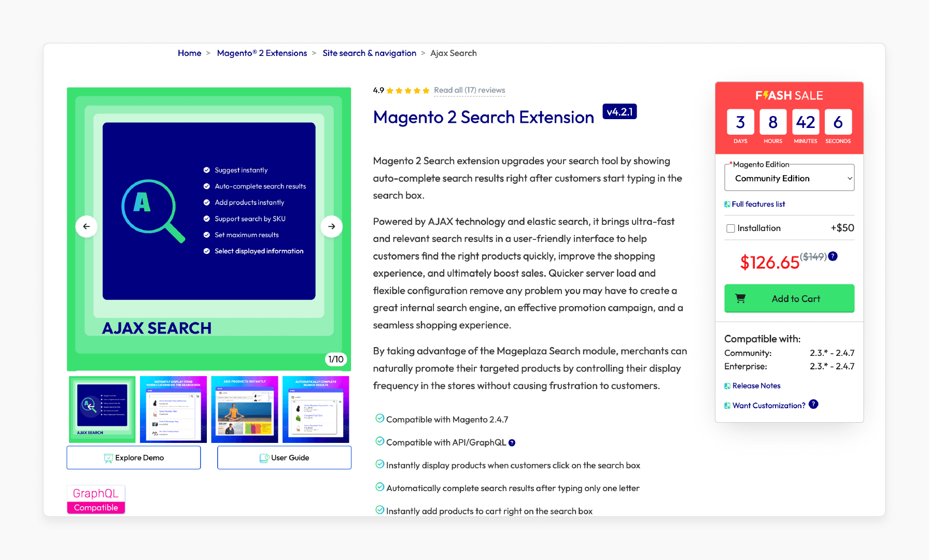Click the document icon next to Release Notes
929x560 pixels.
point(727,385)
